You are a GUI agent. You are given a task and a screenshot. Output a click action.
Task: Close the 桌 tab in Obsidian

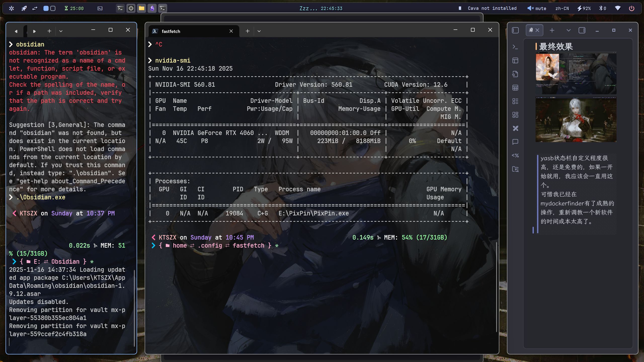tap(537, 30)
